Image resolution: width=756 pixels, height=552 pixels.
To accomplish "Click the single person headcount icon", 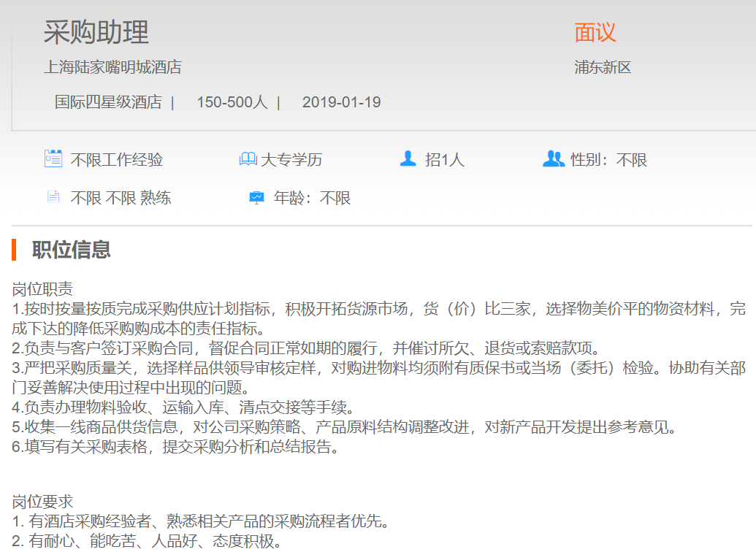I will click(x=408, y=158).
